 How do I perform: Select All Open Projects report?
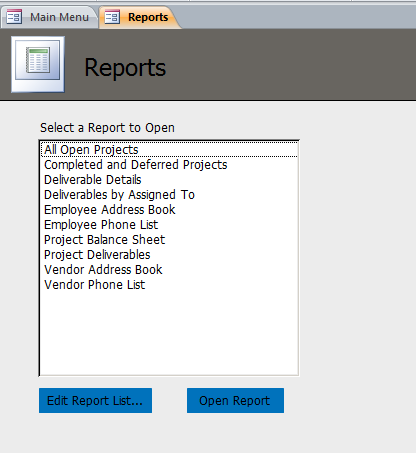click(x=169, y=150)
